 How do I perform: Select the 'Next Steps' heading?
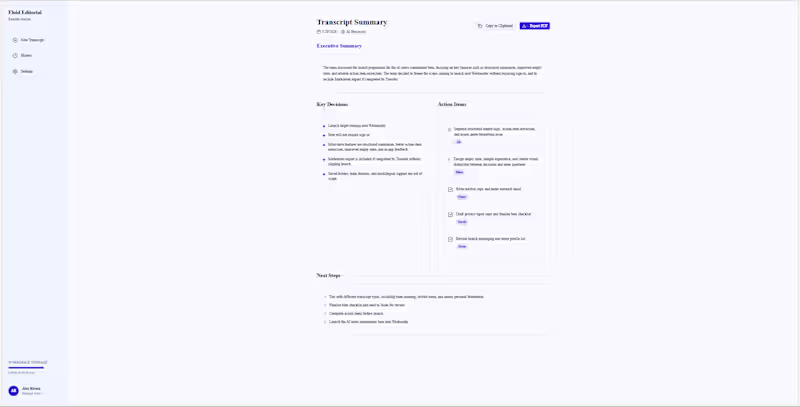(329, 275)
